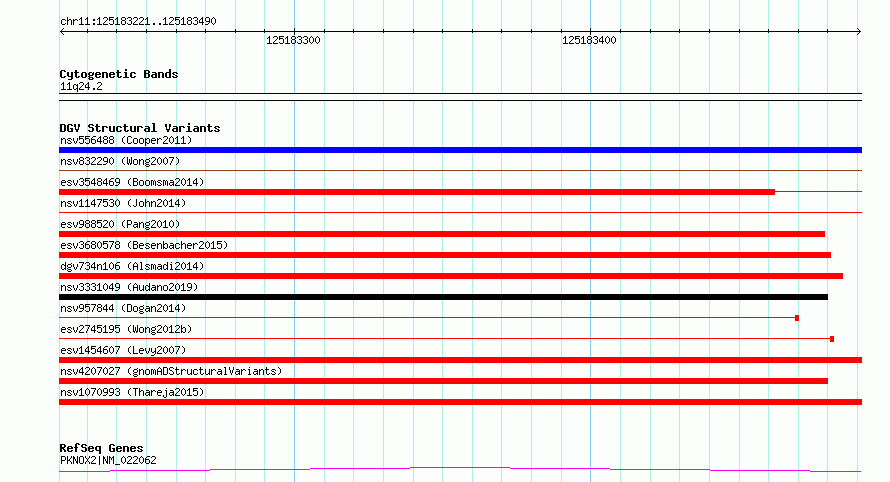Select the DGV Structural Variants track title
This screenshot has height=482, width=890.
[x=140, y=128]
